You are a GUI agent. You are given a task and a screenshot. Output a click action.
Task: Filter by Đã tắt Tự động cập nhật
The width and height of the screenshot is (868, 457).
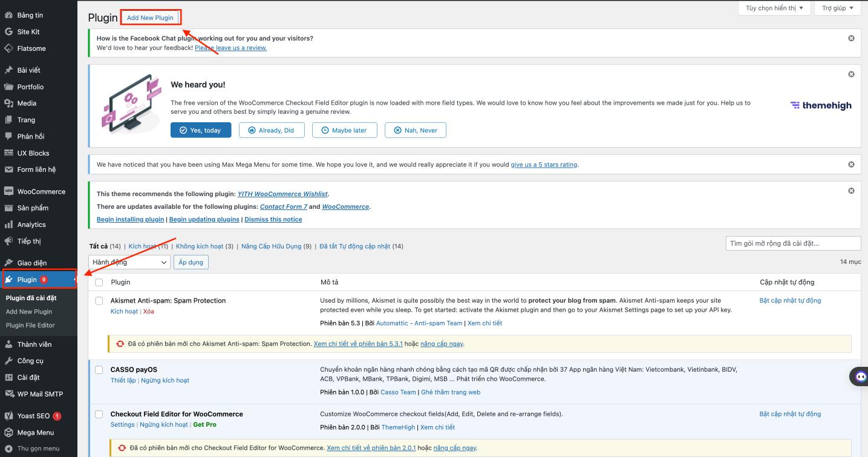[x=354, y=246]
